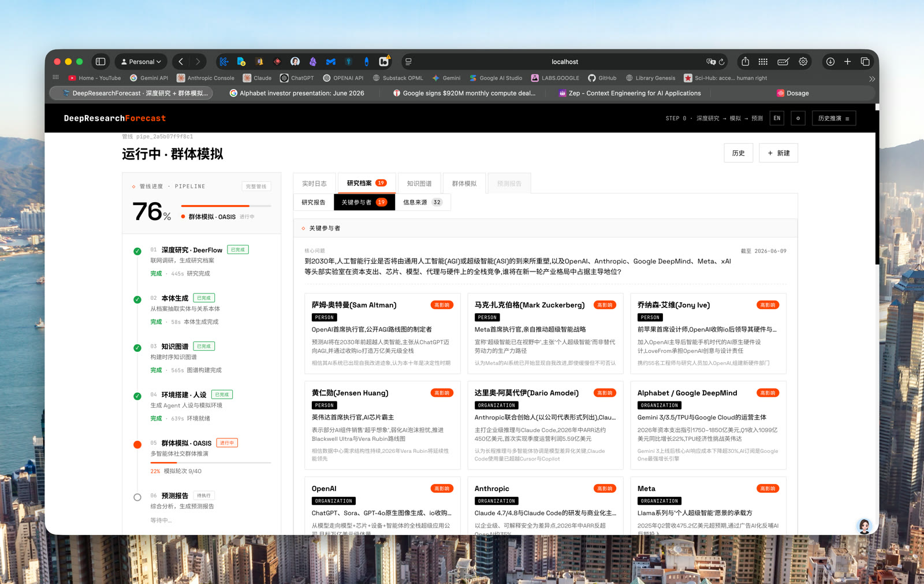Show the tab overview

click(865, 62)
